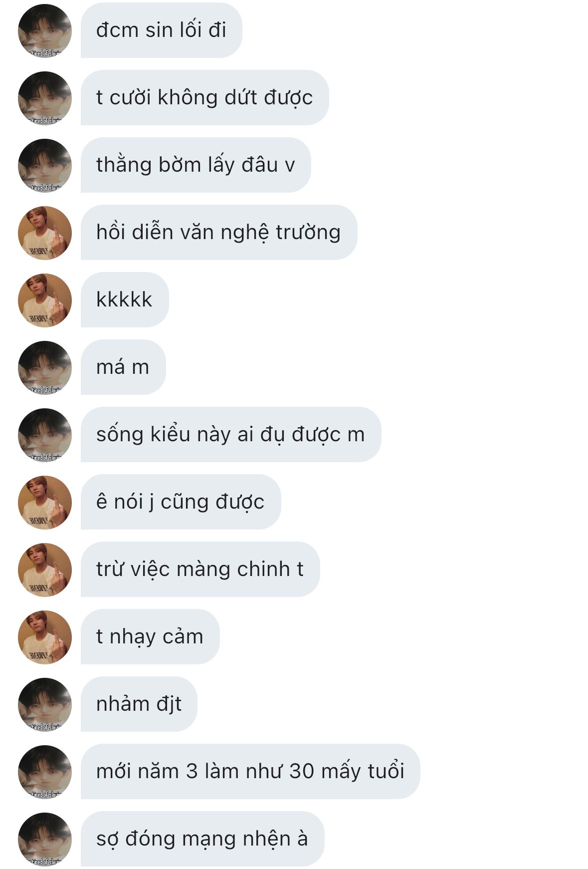This screenshot has width=588, height=869.
Task: Select the "t nhạy cảm" message bubble
Action: tap(150, 637)
